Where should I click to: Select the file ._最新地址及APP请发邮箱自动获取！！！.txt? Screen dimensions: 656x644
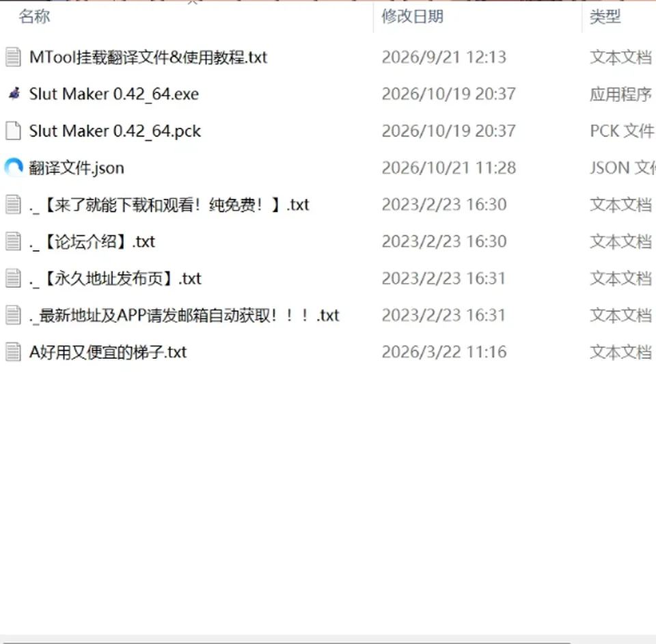[184, 315]
